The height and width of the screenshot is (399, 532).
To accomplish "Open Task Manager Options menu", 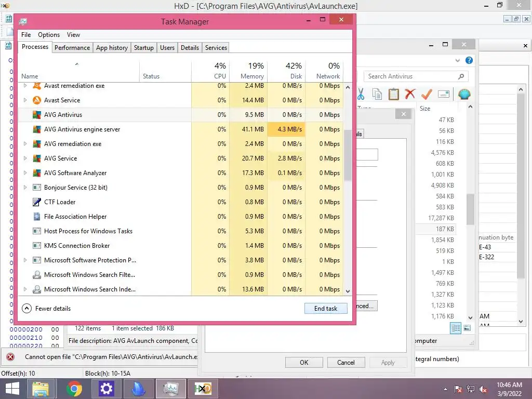I will click(x=48, y=35).
